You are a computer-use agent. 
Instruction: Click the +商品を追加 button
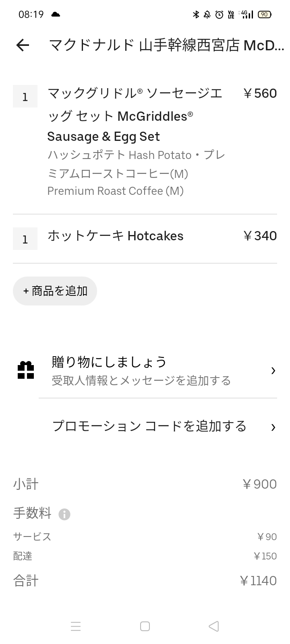[x=55, y=291]
